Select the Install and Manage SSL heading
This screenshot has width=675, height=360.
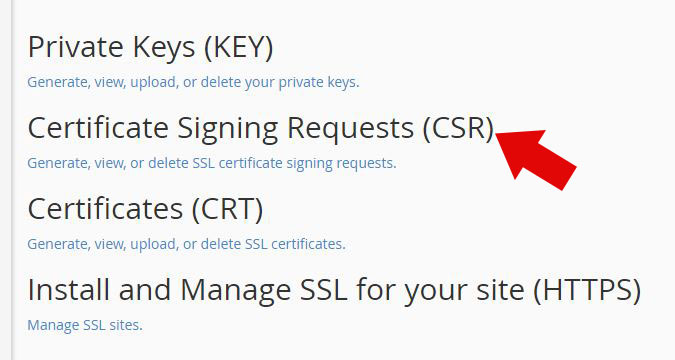click(x=334, y=290)
